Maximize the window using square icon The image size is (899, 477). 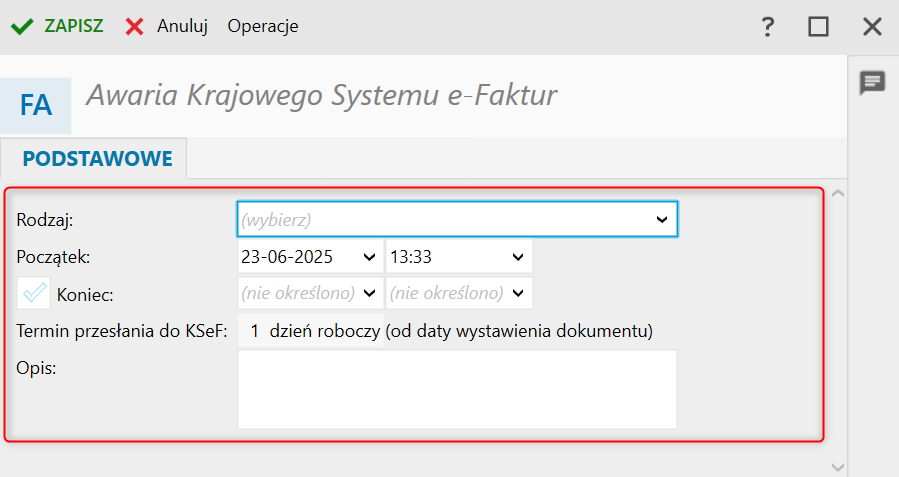(819, 27)
